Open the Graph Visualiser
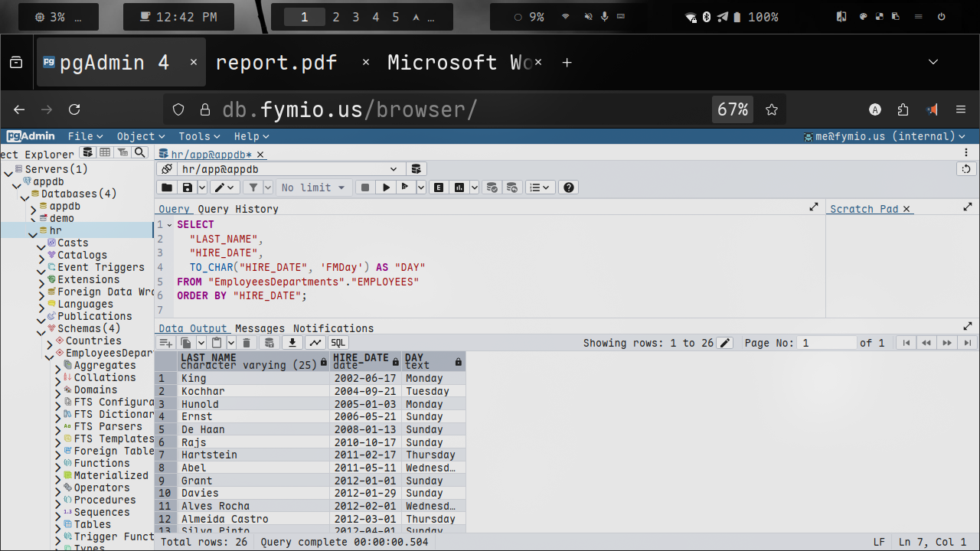This screenshot has height=551, width=980. pos(315,343)
